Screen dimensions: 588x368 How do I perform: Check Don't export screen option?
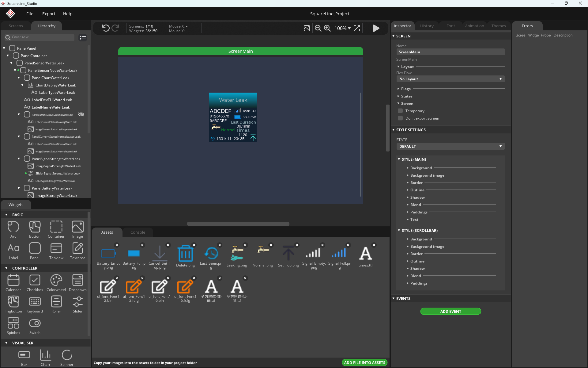tap(400, 118)
